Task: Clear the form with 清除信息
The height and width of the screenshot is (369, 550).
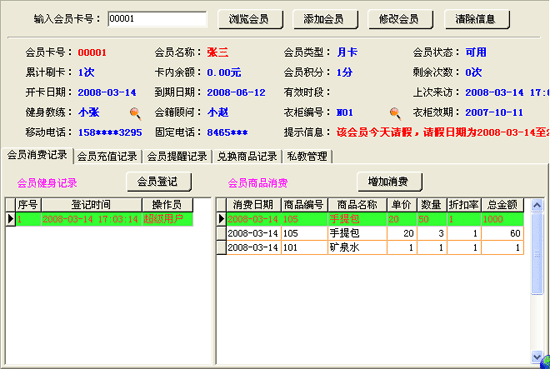Action: point(477,19)
